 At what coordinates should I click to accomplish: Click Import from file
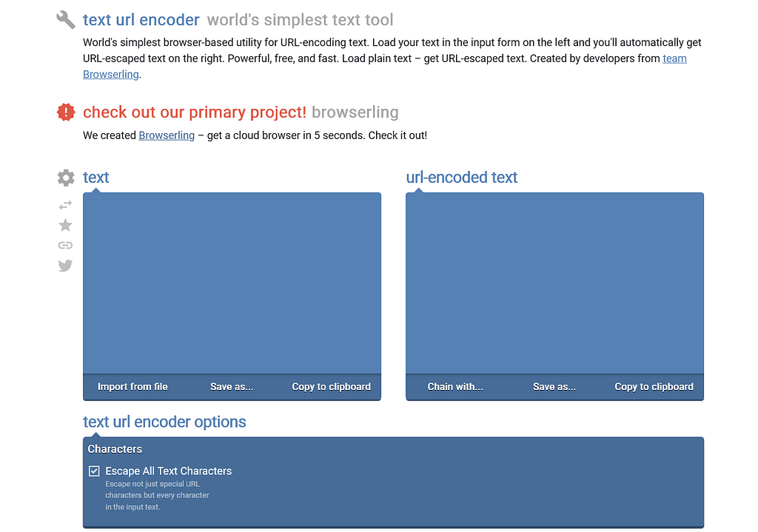[x=133, y=386]
